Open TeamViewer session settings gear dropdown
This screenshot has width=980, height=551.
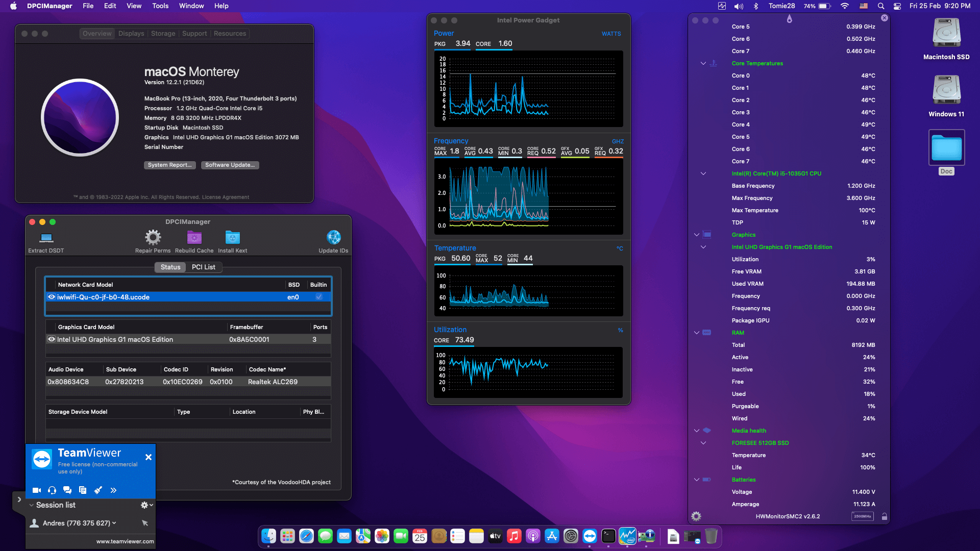(147, 505)
